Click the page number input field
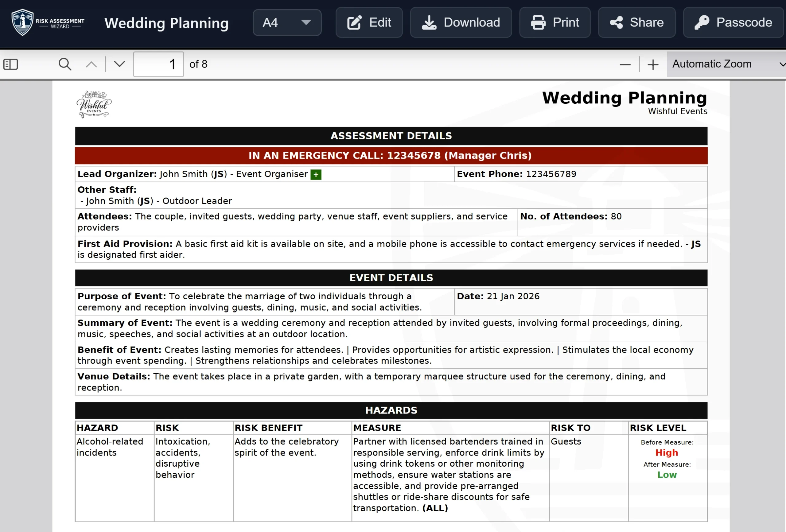Screen dimensions: 786x532 tap(158, 64)
